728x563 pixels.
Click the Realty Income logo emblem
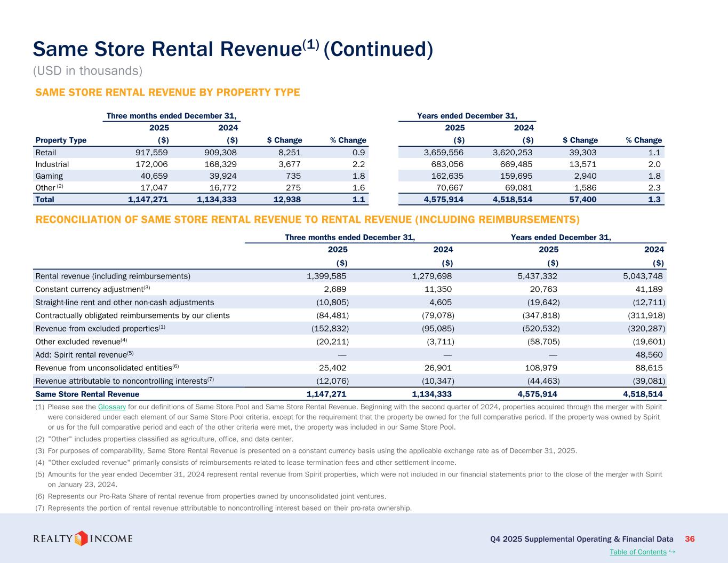[81, 538]
